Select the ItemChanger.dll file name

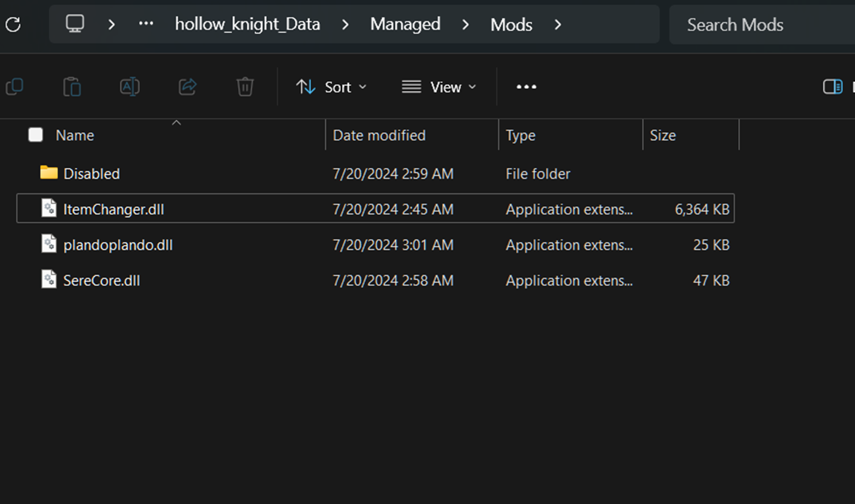(x=113, y=210)
